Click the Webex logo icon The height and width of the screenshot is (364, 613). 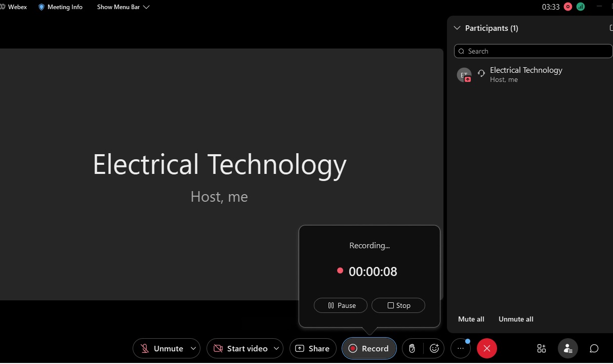(2, 7)
